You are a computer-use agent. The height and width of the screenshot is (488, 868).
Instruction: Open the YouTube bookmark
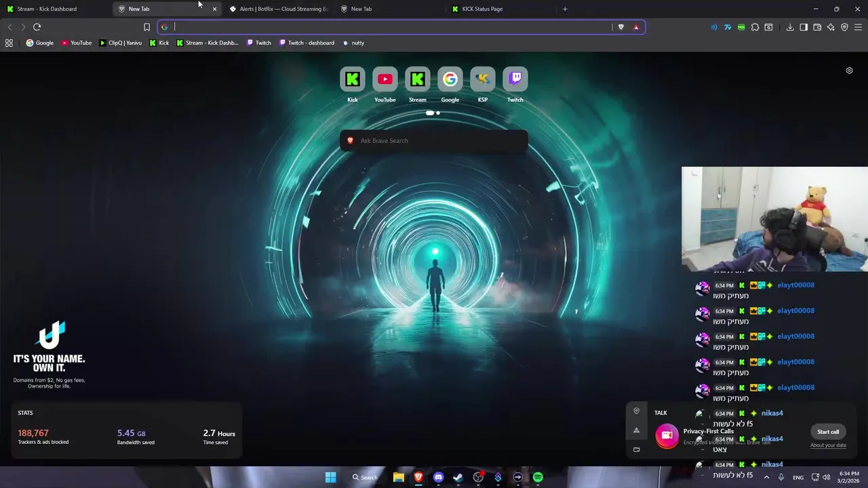(76, 43)
